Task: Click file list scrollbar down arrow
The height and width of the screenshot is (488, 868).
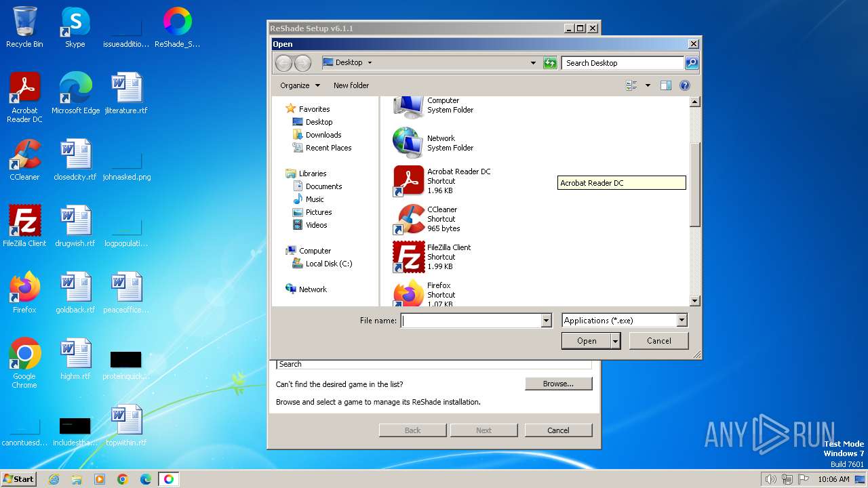Action: click(x=694, y=301)
